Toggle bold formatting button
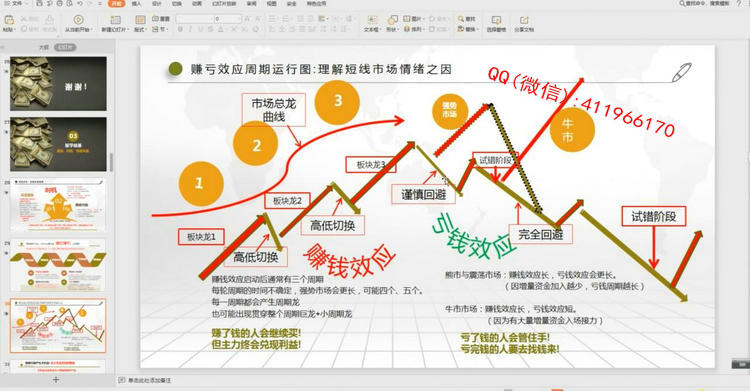 pos(180,29)
